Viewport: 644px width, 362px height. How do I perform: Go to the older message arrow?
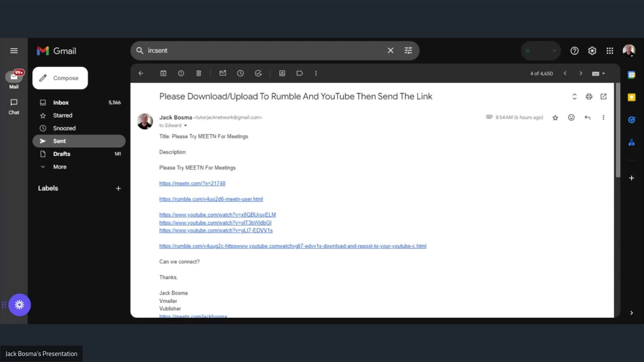pyautogui.click(x=581, y=73)
